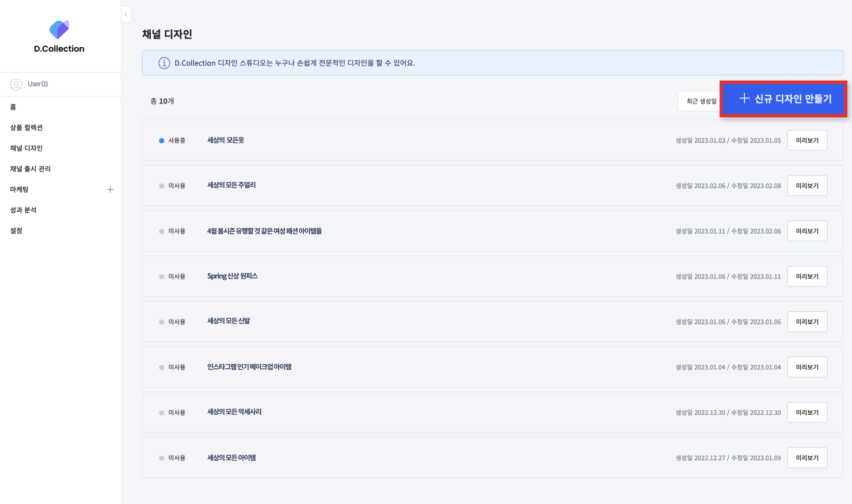Preview 인스타그램 인기 메이크업 아이템 design

coord(807,367)
